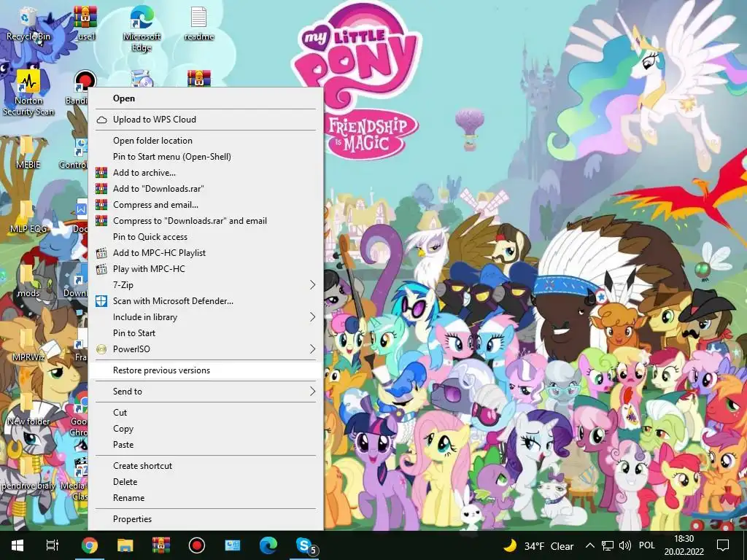Image resolution: width=747 pixels, height=560 pixels.
Task: Select the Norton Security Scan shortcut
Action: pos(28,93)
